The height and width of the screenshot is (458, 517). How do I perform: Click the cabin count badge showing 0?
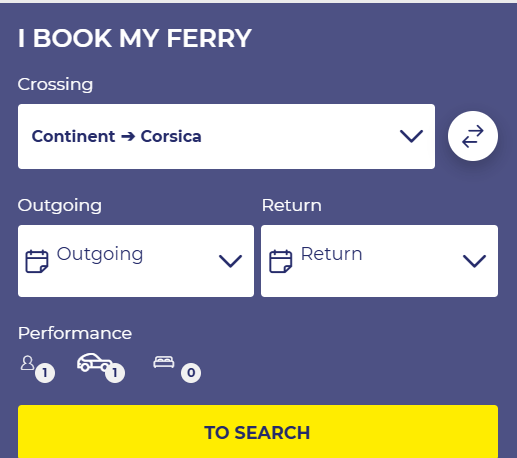[191, 373]
